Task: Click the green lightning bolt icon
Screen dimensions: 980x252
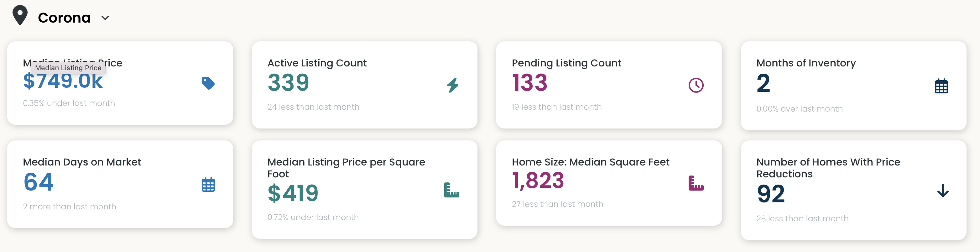Action: coord(452,85)
